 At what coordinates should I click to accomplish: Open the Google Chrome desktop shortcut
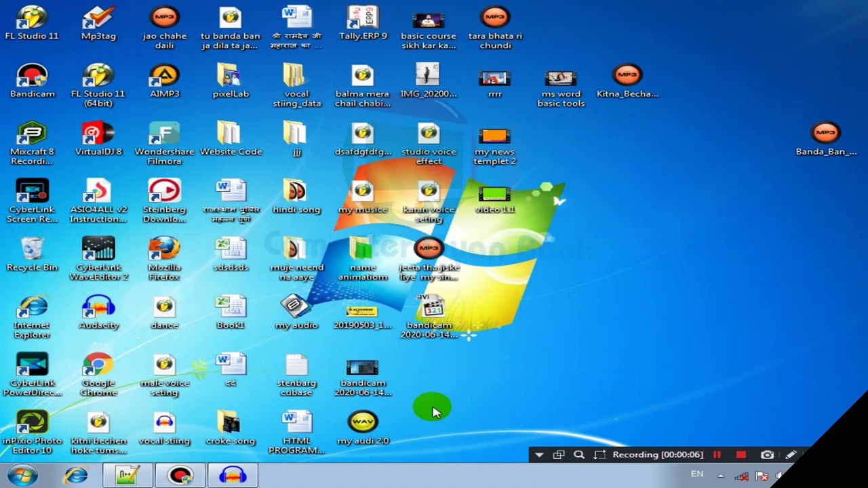click(x=98, y=374)
